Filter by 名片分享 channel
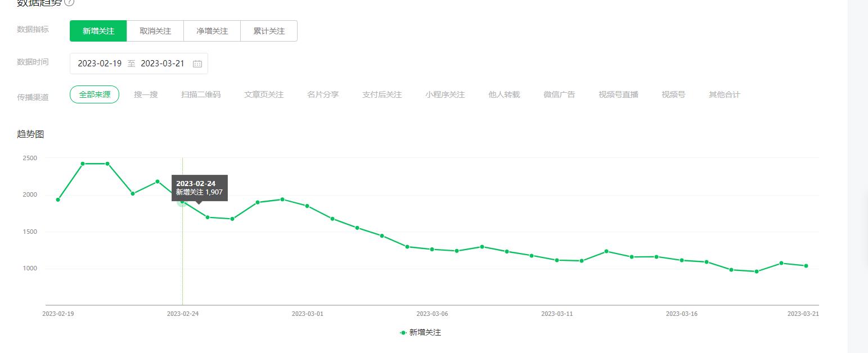This screenshot has width=868, height=353. 323,94
